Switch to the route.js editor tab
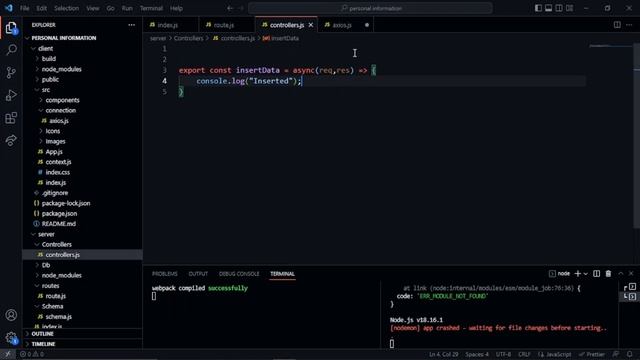640x360 pixels. click(x=224, y=25)
